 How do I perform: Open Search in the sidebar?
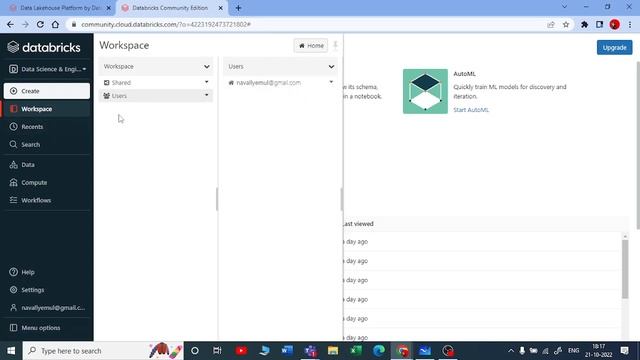(47, 144)
